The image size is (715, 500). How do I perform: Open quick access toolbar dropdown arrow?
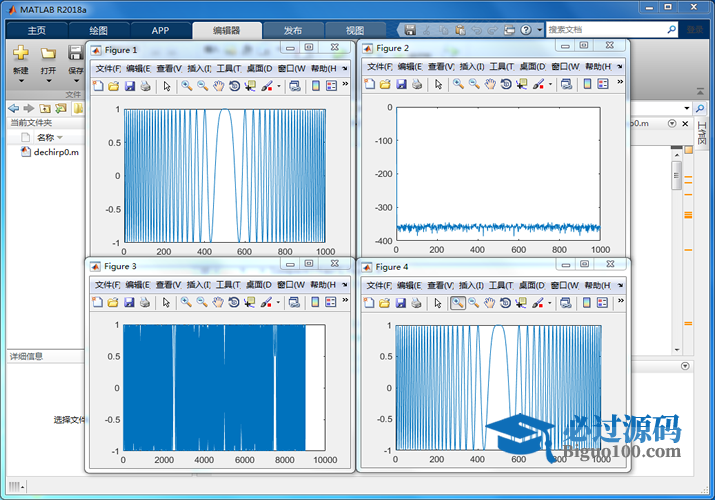[540, 30]
